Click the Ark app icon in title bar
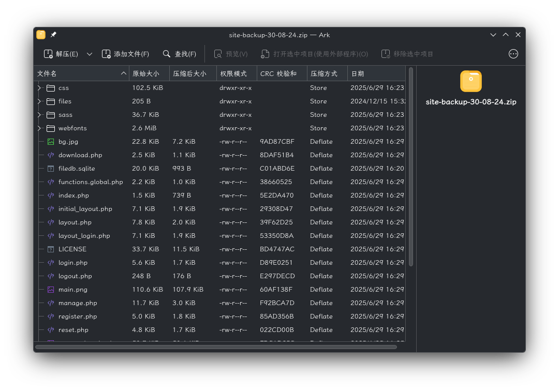The height and width of the screenshot is (392, 559). pos(41,35)
